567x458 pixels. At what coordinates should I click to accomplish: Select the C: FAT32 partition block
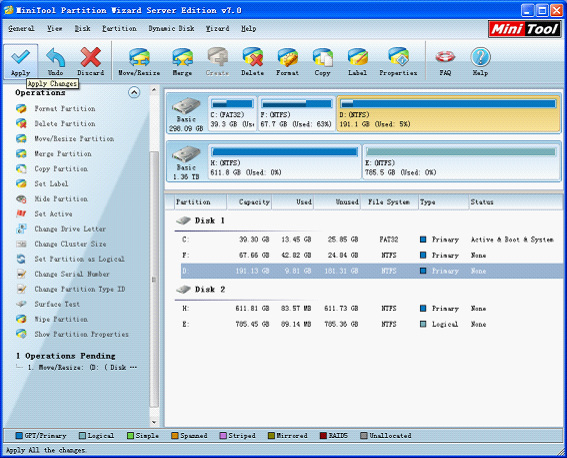(x=232, y=114)
